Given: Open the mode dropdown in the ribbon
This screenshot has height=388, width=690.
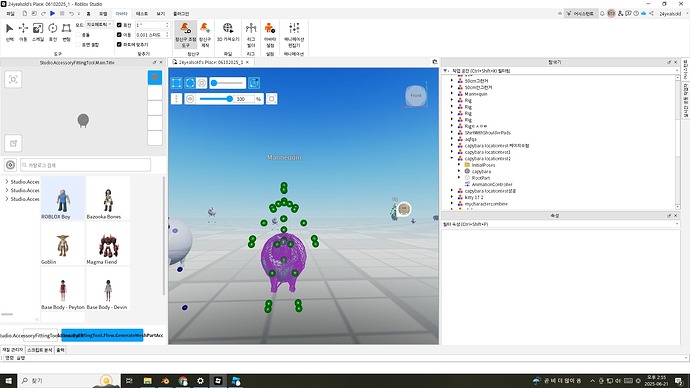Looking at the screenshot, I should (99, 25).
